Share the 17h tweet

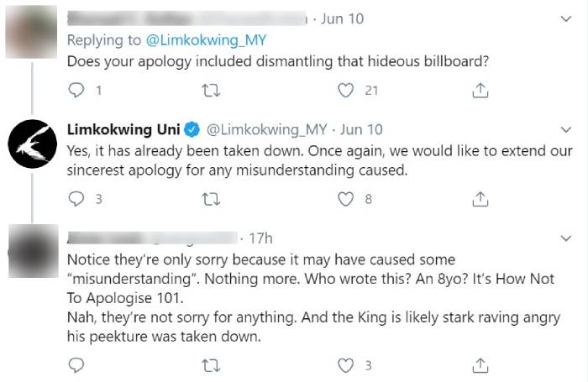pyautogui.click(x=480, y=365)
